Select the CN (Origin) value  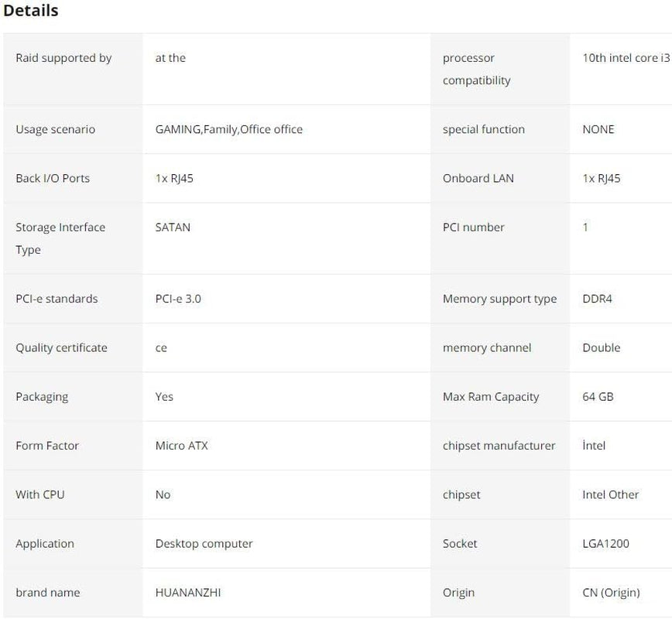pos(611,593)
